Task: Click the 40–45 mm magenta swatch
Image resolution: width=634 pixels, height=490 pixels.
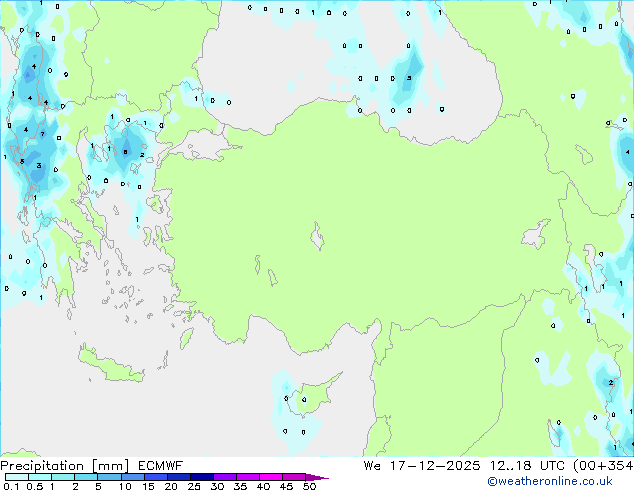Action: click(x=271, y=477)
